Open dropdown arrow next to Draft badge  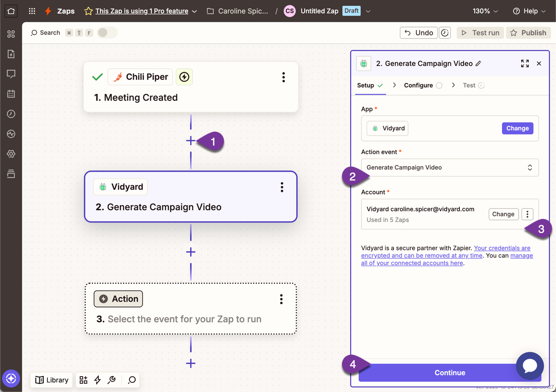pos(368,11)
